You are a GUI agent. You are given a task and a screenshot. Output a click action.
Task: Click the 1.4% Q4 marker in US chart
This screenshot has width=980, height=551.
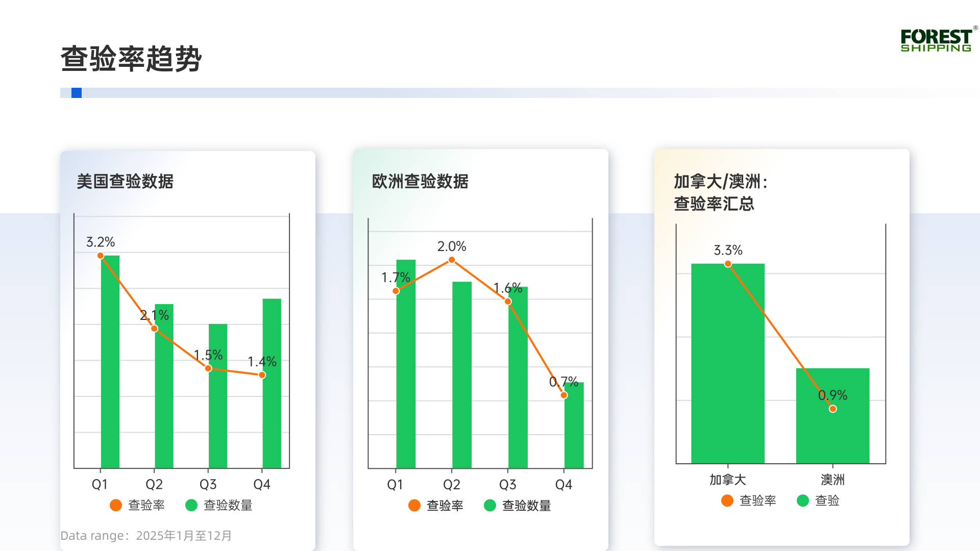(262, 375)
